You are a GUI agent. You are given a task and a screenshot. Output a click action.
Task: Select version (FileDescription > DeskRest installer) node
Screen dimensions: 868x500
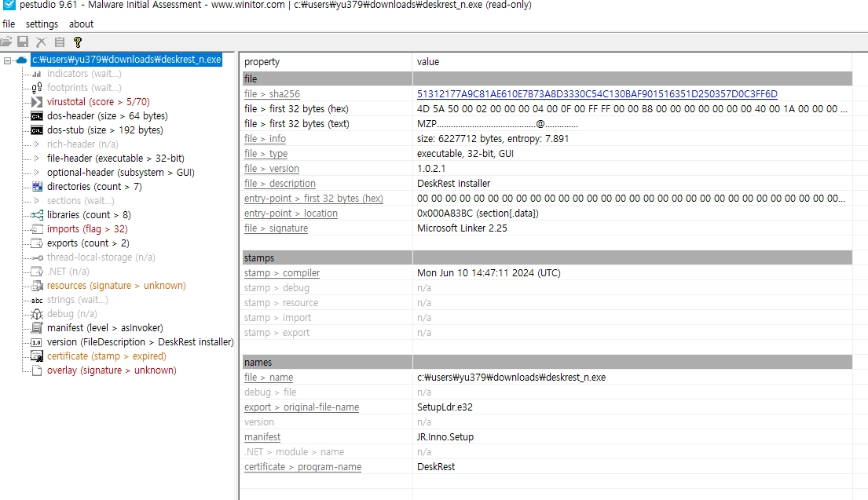click(140, 342)
